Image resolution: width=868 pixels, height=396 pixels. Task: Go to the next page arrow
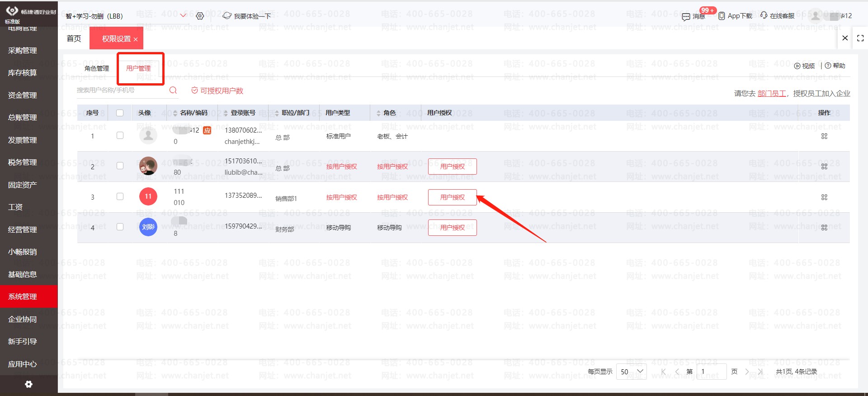pyautogui.click(x=747, y=372)
